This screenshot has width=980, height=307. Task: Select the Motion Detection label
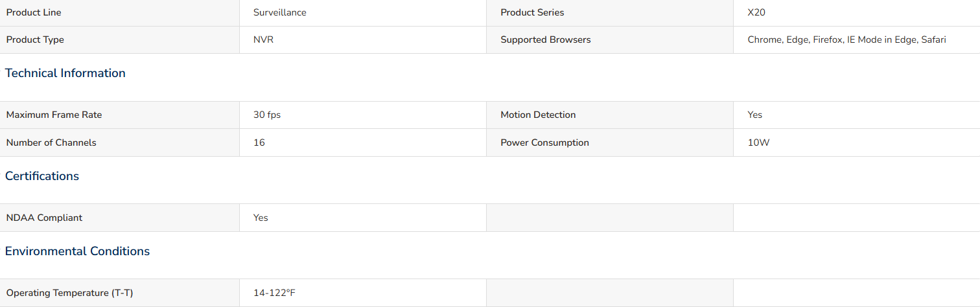point(538,115)
